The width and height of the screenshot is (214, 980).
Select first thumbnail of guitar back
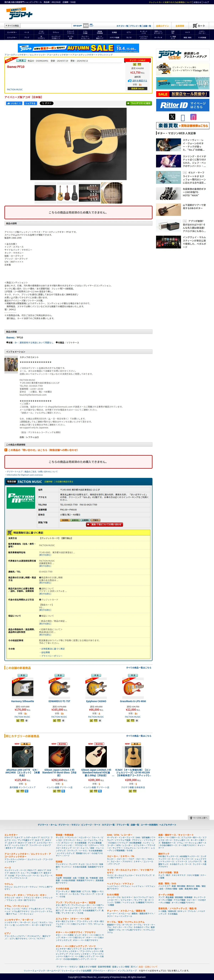pyautogui.click(x=45, y=193)
